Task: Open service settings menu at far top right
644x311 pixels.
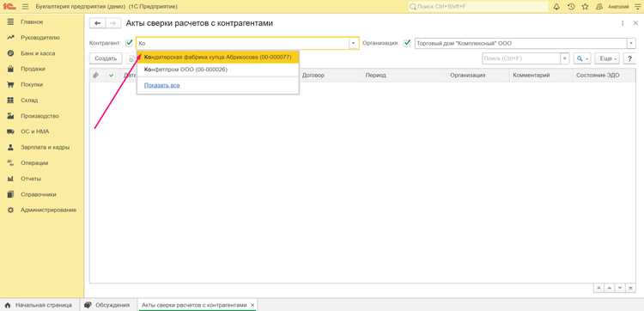Action: tap(637, 7)
